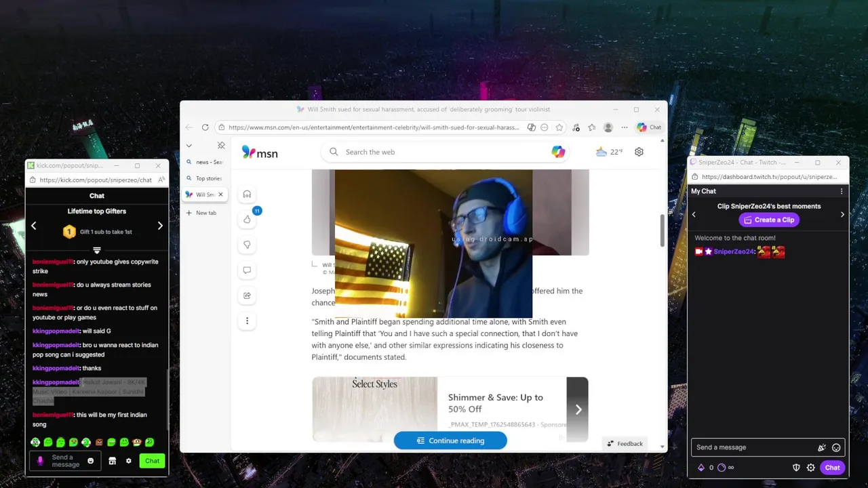The width and height of the screenshot is (868, 488).
Task: Click the Search the web field
Action: pyautogui.click(x=444, y=152)
